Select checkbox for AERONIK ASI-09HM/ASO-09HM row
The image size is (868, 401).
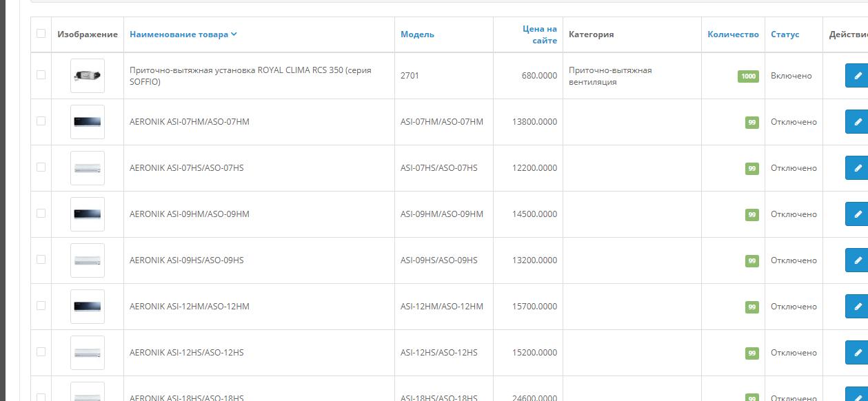tap(41, 213)
